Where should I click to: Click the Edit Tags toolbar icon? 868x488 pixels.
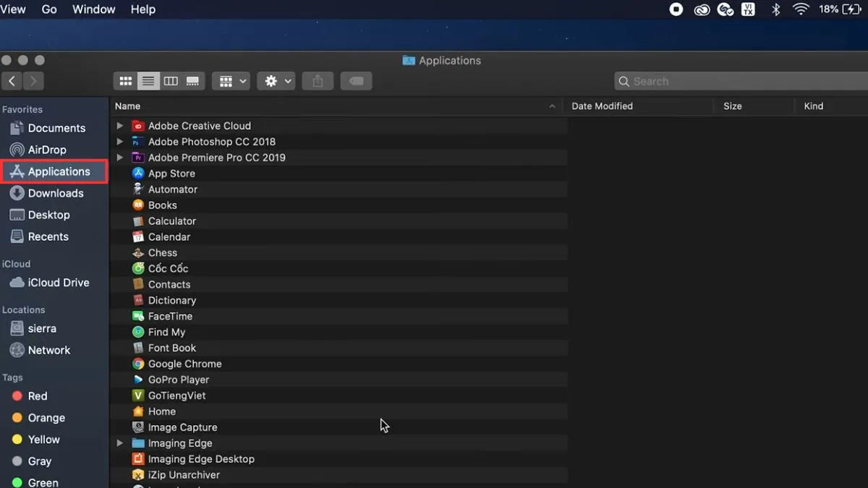tap(356, 82)
